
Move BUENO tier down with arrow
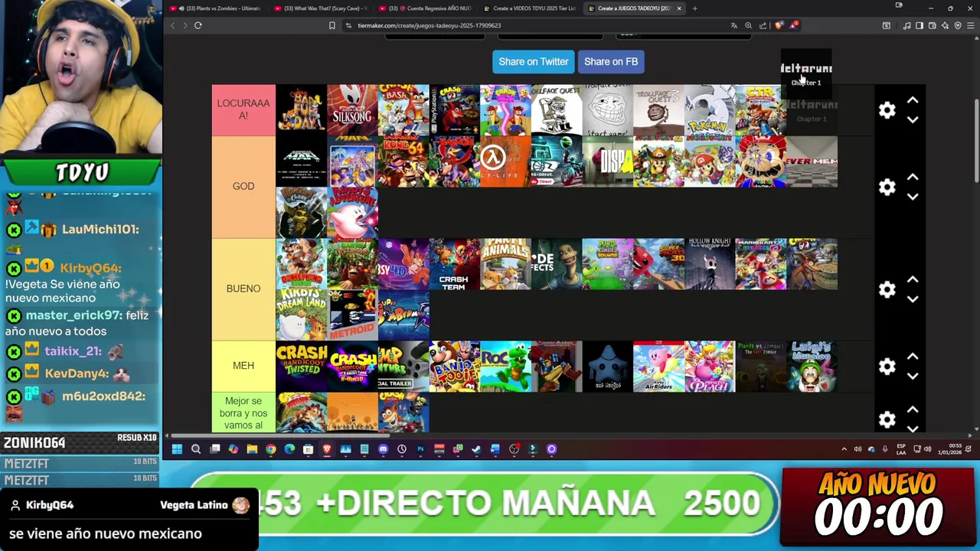pos(913,298)
